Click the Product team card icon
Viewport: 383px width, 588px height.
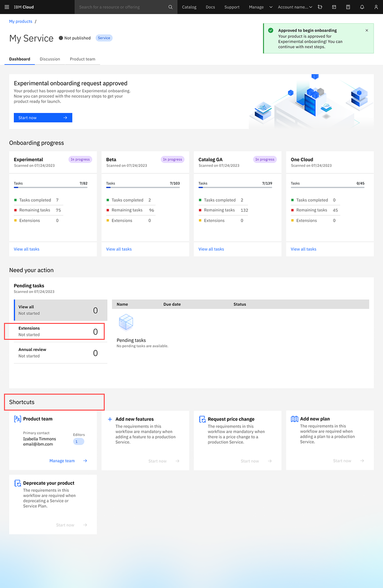17,419
